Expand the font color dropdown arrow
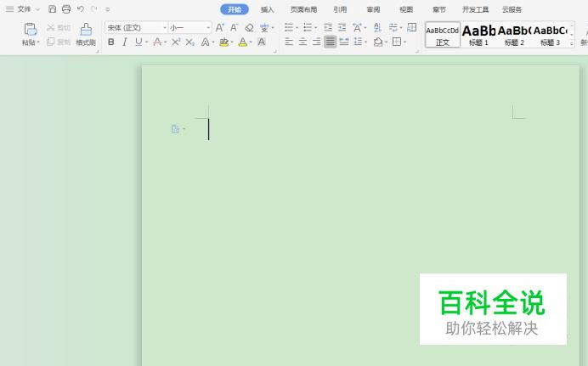This screenshot has height=366, width=588. click(251, 42)
